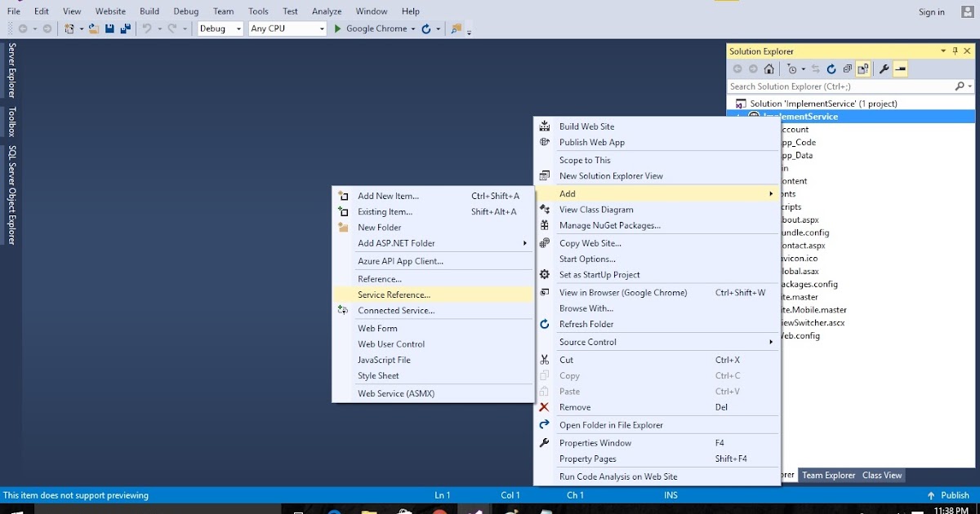The image size is (980, 514).
Task: Click the Undo icon on the toolbar
Action: [145, 29]
